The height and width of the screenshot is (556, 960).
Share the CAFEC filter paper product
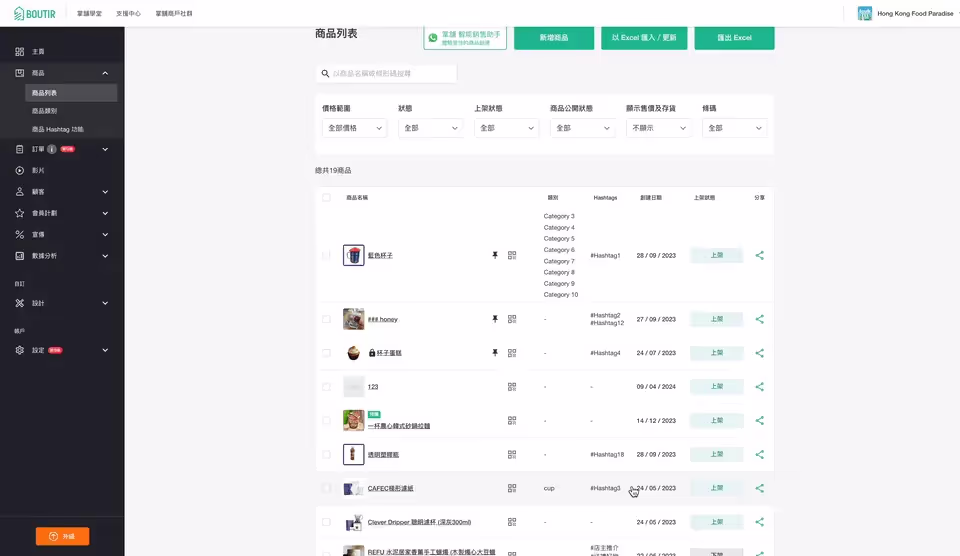click(x=759, y=488)
